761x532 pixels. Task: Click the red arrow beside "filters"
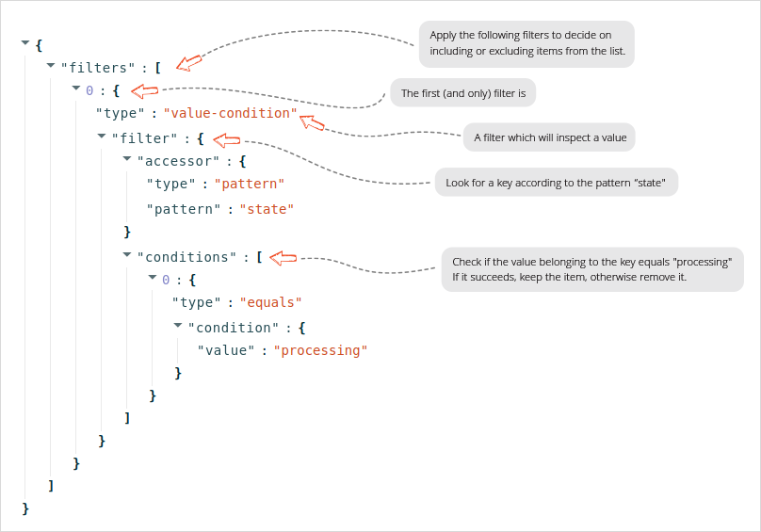pyautogui.click(x=188, y=63)
